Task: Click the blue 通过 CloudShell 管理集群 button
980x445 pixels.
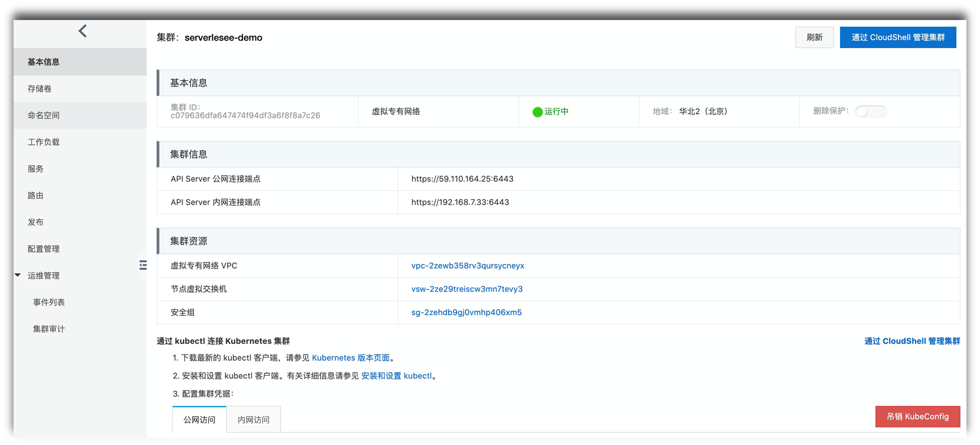Action: [898, 38]
